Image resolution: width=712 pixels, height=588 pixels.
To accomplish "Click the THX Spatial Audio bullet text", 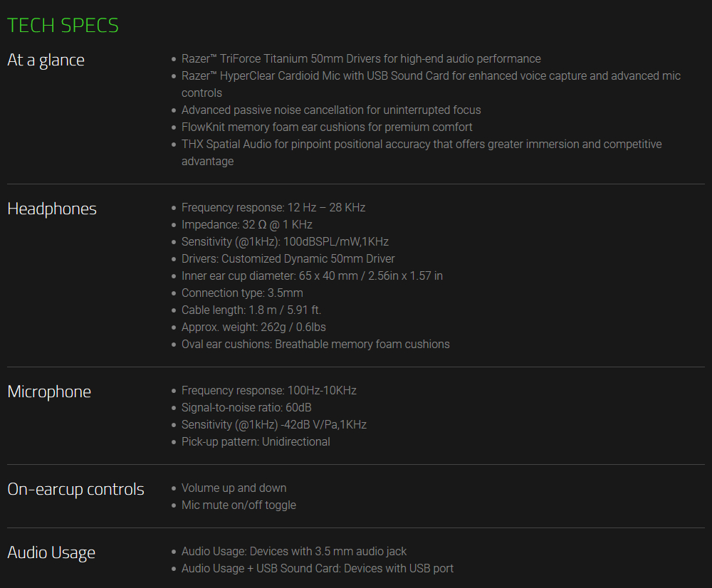I will tap(422, 145).
